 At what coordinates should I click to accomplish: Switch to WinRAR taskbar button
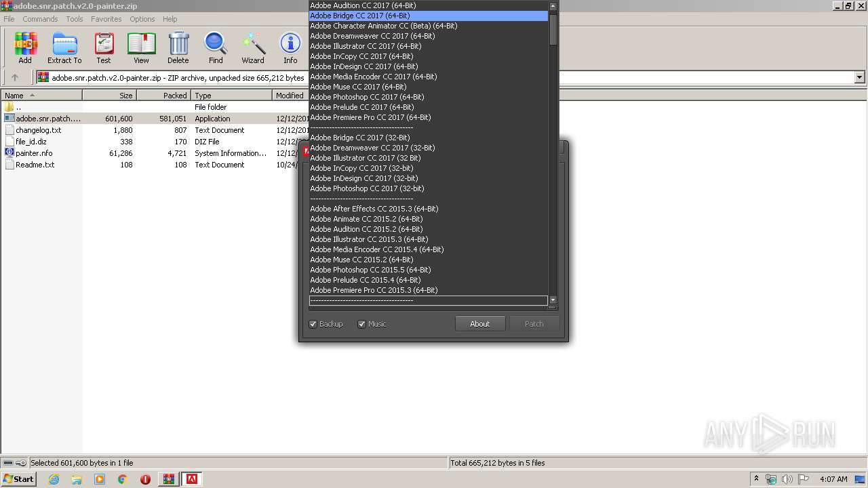169,479
